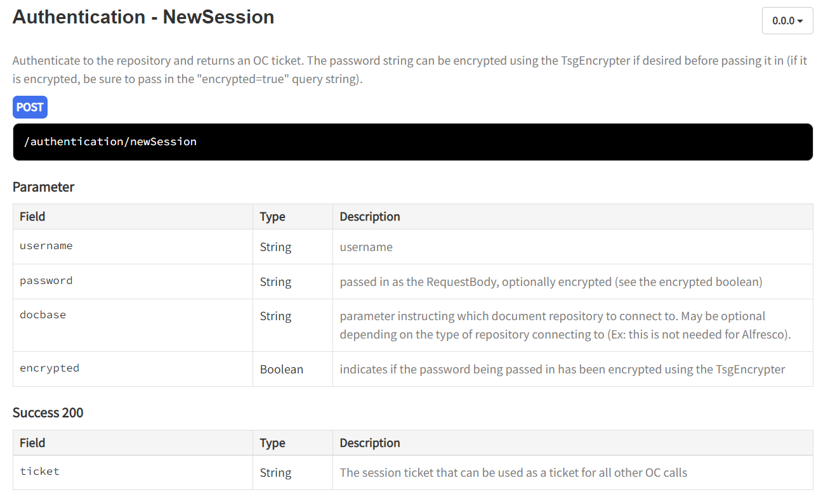Screen dimensions: 835x504
Task: Click the Boolean type of encrypted
Action: coord(281,369)
